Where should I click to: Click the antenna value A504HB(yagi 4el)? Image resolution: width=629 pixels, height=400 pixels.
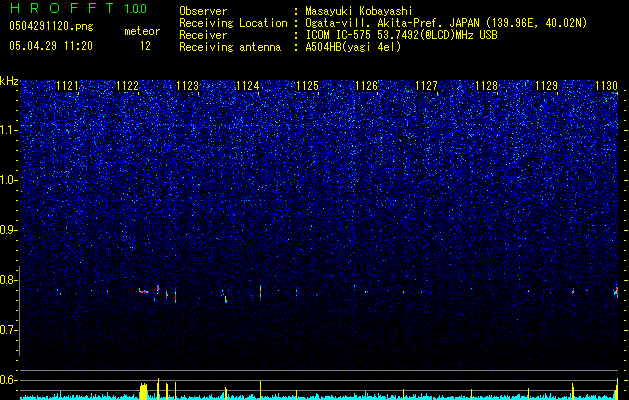click(353, 47)
